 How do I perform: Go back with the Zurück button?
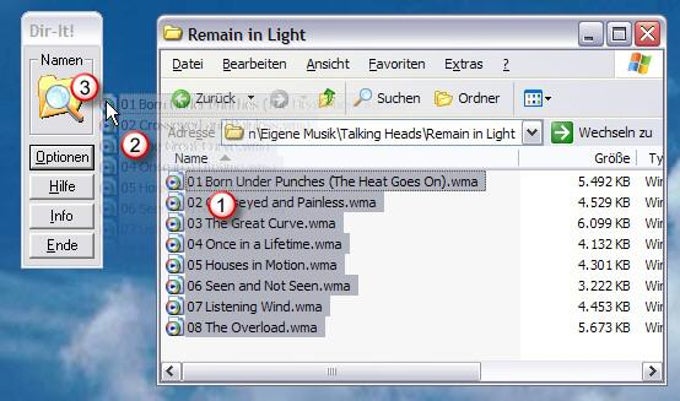pyautogui.click(x=204, y=98)
